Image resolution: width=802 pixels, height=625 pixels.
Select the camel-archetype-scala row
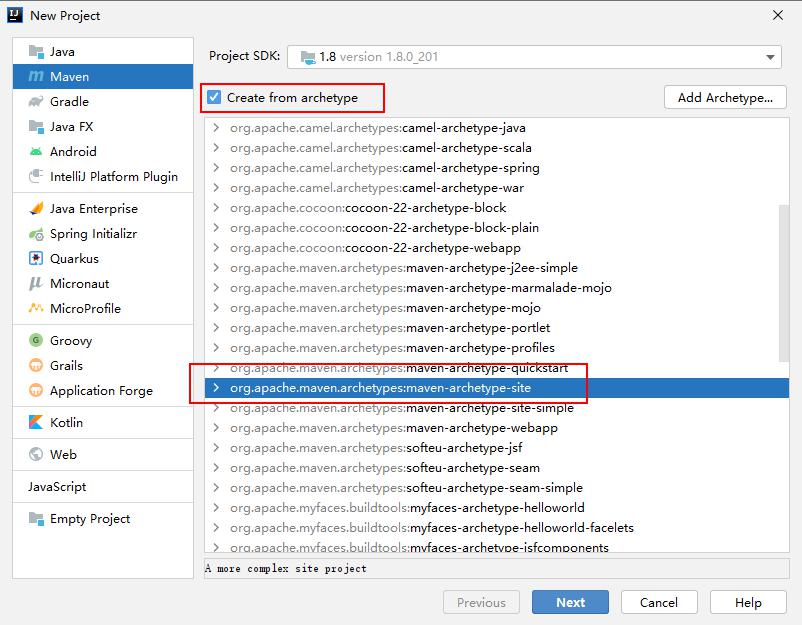pos(497,147)
